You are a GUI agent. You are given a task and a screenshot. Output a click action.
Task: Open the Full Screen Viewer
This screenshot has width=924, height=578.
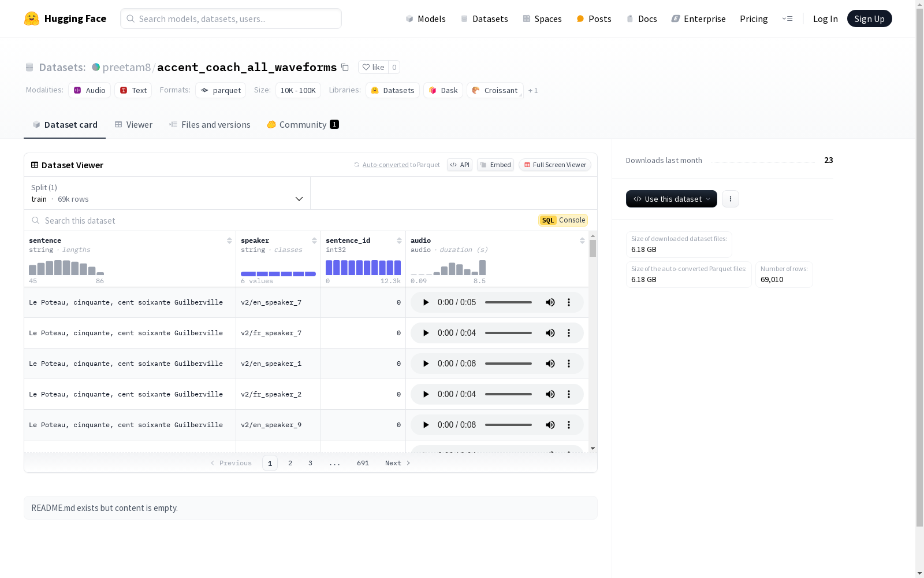(555, 165)
